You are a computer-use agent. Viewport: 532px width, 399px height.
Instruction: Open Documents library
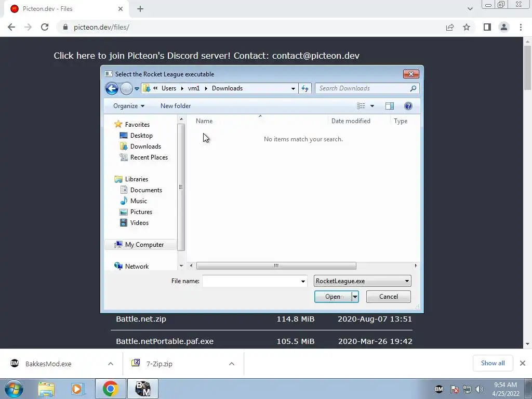(x=146, y=190)
